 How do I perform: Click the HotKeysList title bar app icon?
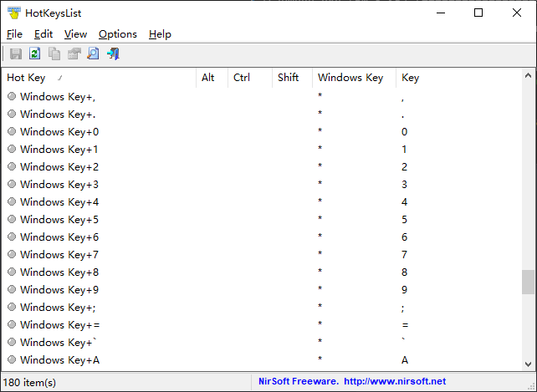(13, 13)
